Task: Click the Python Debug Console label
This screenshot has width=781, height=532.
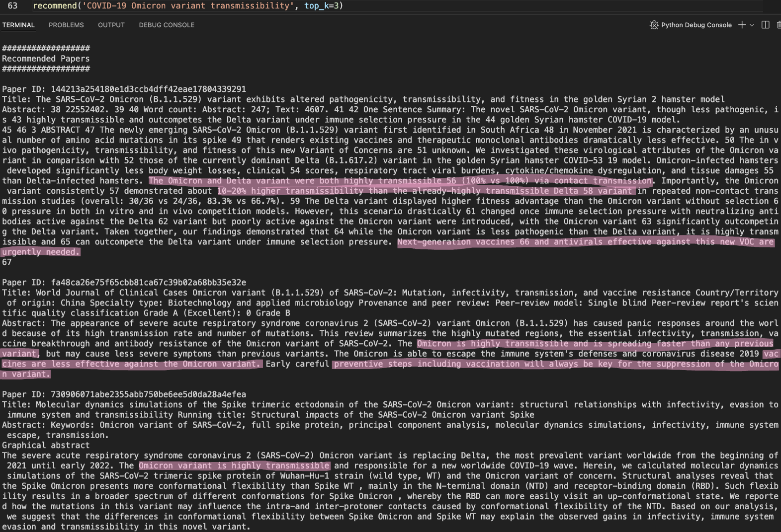Action: (696, 25)
